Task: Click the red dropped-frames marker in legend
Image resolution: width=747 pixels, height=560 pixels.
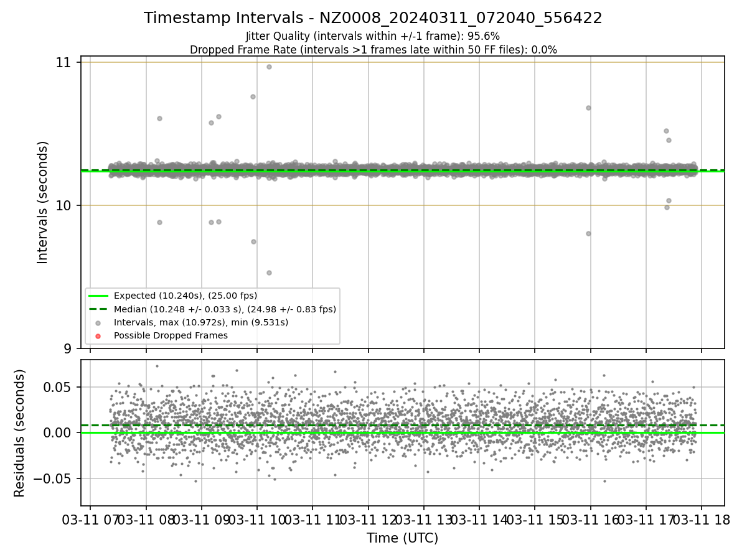Action: (x=98, y=335)
